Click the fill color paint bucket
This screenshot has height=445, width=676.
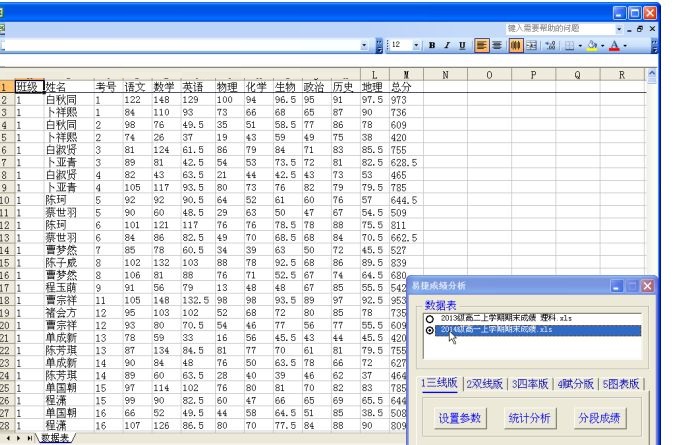coord(592,46)
